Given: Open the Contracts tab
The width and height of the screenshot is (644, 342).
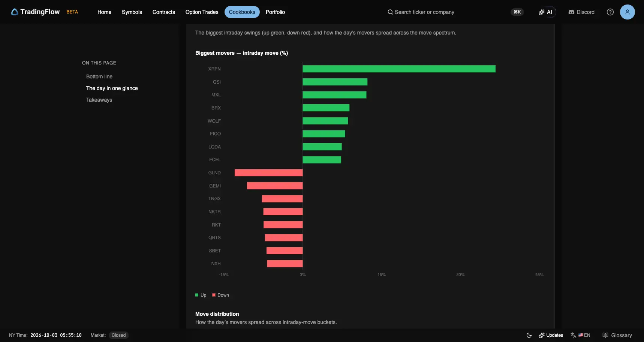Looking at the screenshot, I should pyautogui.click(x=164, y=12).
